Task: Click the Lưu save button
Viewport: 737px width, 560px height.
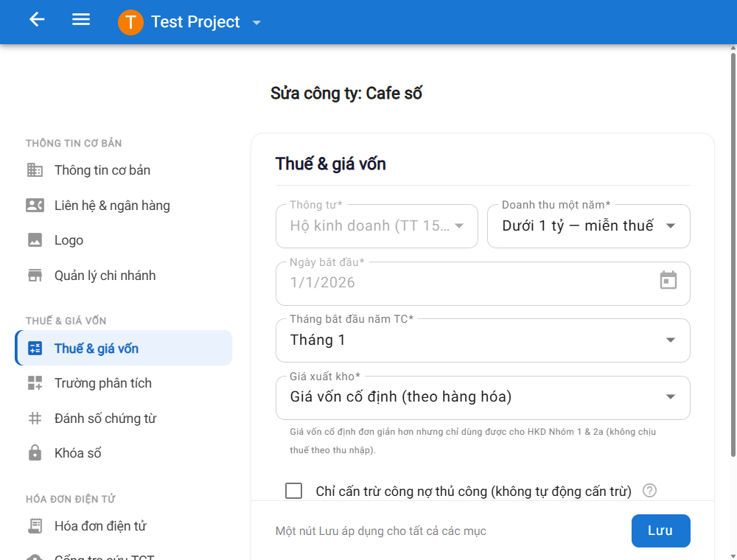Action: tap(661, 531)
